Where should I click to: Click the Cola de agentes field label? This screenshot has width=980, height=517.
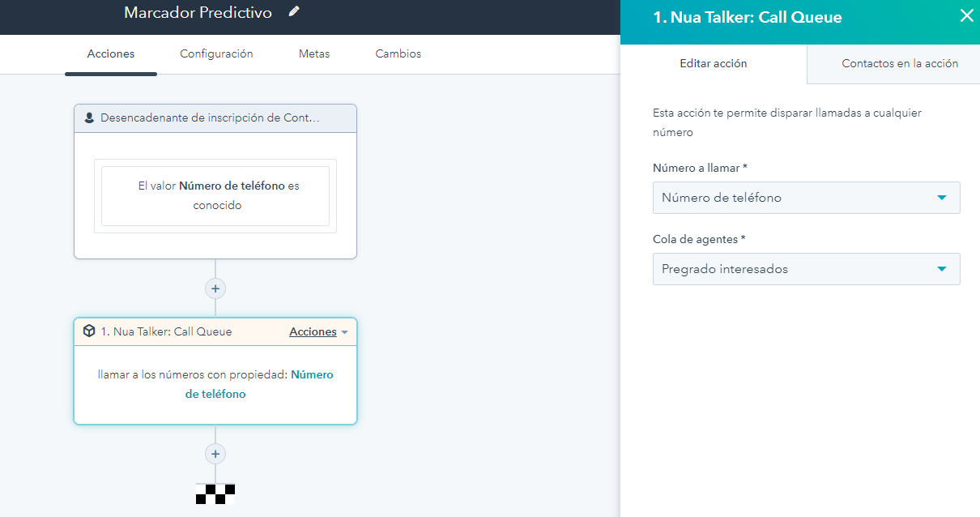(x=699, y=239)
